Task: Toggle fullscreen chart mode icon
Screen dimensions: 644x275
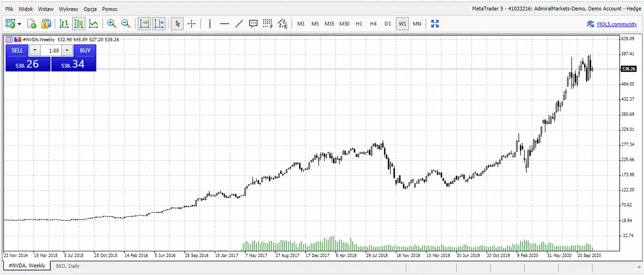Action: point(435,24)
